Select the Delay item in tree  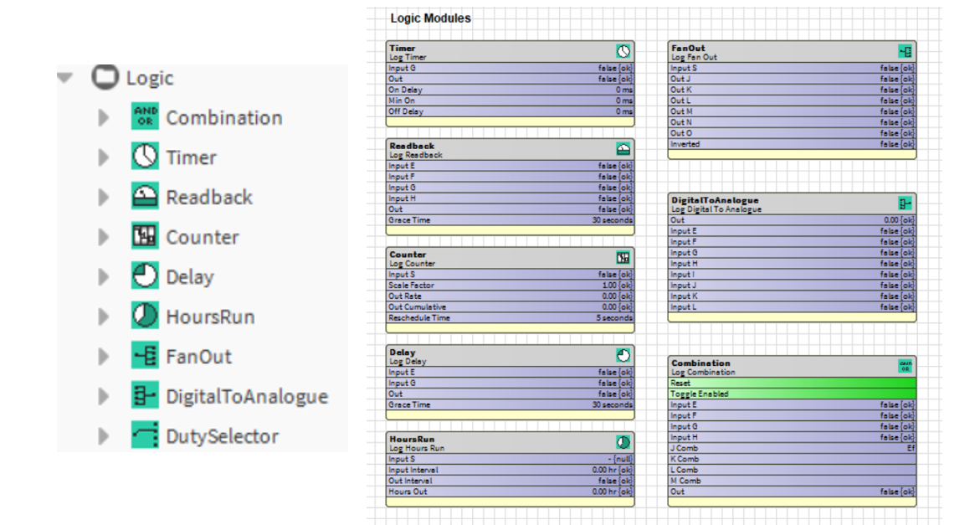click(190, 277)
